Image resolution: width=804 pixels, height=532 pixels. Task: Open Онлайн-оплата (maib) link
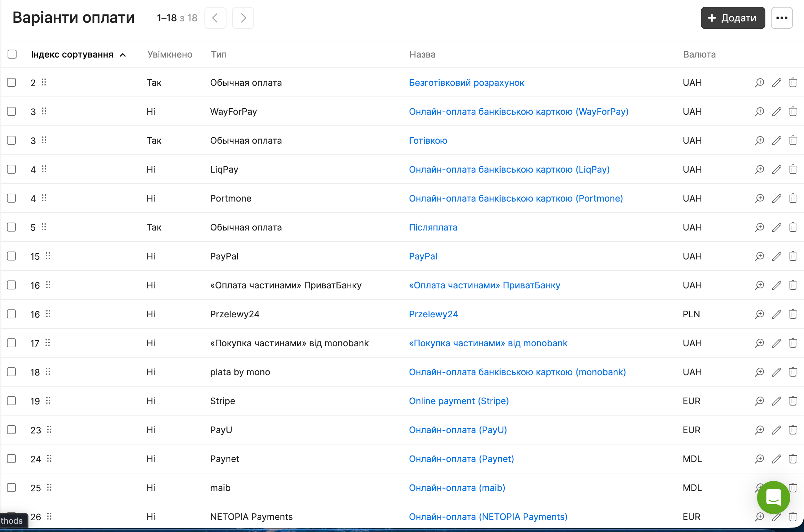tap(457, 488)
